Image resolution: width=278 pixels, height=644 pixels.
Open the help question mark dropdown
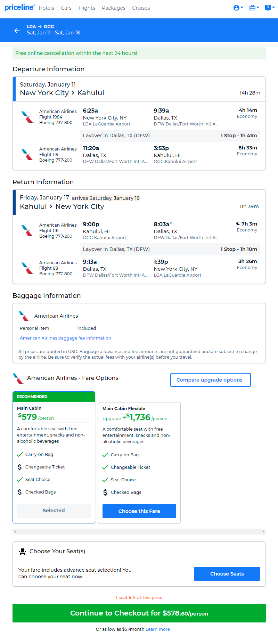tap(270, 8)
